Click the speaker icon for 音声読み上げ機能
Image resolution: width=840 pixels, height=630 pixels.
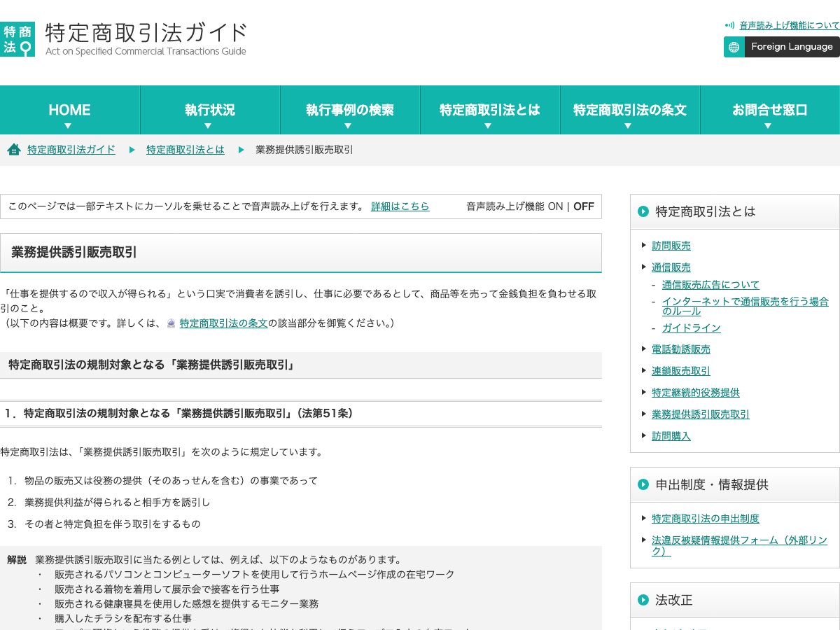click(x=729, y=25)
